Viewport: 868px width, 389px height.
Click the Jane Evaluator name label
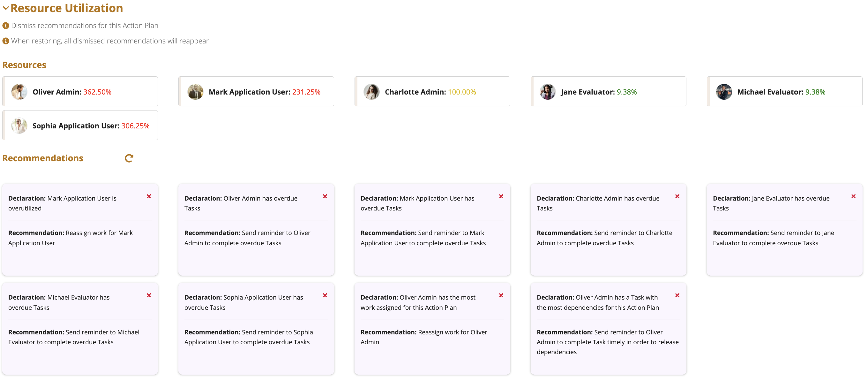(x=588, y=92)
